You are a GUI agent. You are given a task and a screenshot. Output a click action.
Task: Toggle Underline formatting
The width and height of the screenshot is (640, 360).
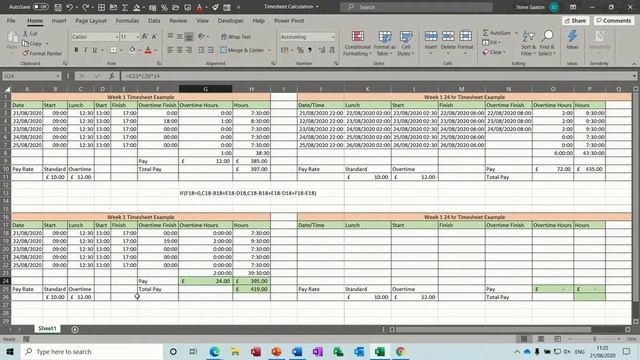point(95,50)
